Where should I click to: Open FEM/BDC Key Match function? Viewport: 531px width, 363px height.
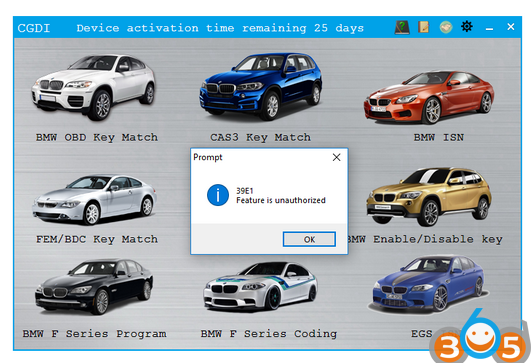coord(97,239)
